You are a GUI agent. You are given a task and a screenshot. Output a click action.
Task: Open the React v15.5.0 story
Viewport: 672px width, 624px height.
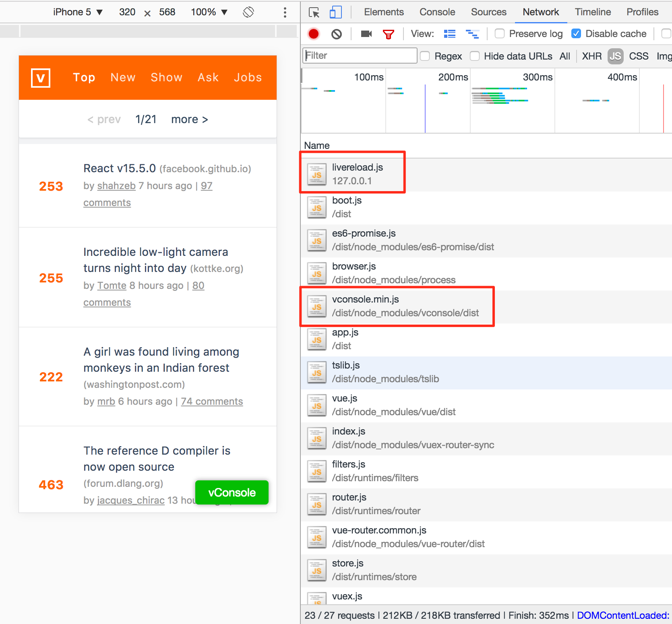(x=120, y=168)
